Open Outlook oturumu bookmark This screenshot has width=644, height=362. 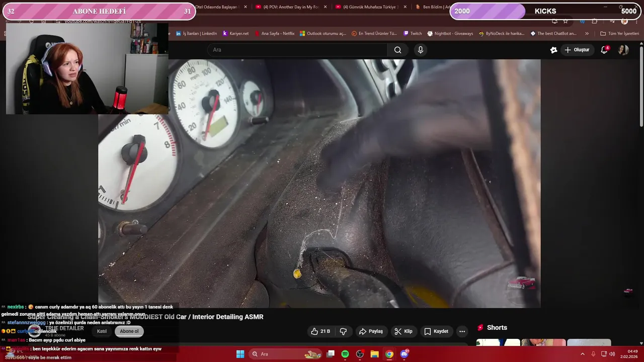click(323, 34)
